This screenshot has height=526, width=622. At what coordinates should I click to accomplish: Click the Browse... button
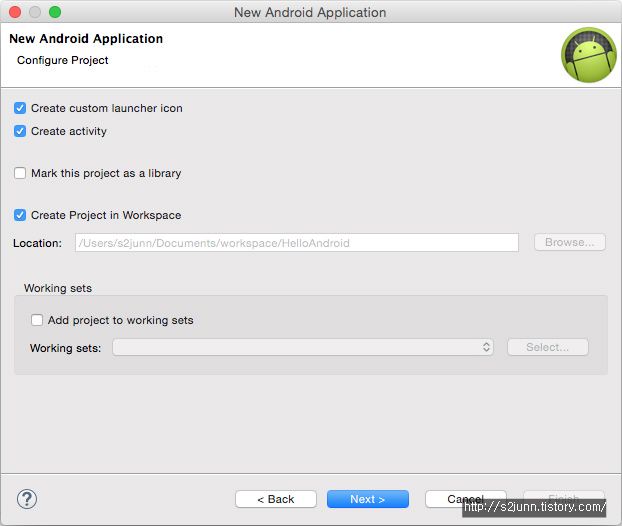click(x=570, y=242)
